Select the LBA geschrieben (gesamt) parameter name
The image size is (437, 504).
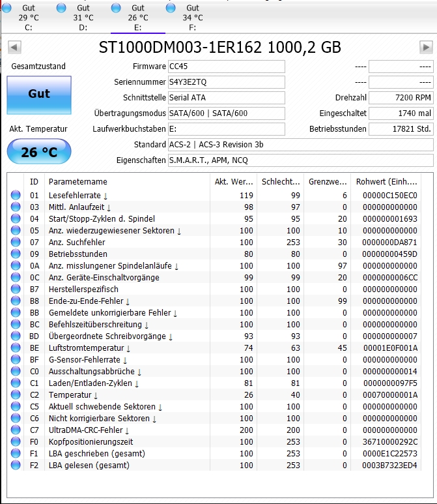pos(96,454)
